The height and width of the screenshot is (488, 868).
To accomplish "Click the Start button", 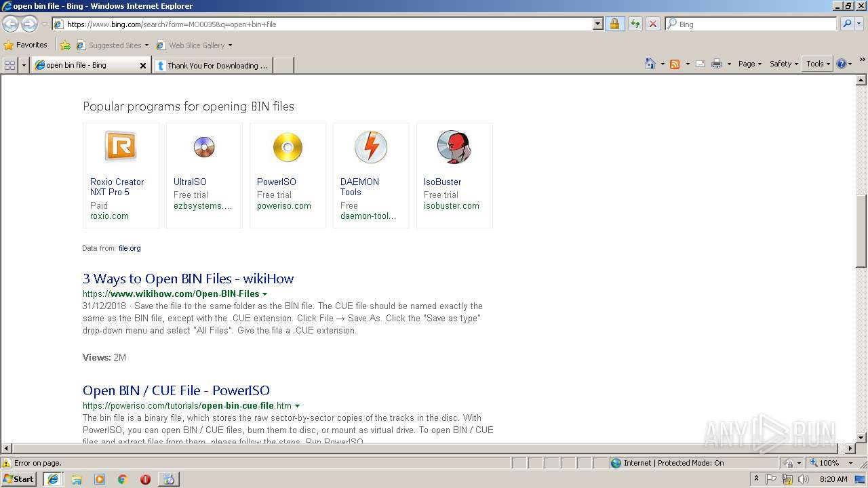I will (x=19, y=479).
